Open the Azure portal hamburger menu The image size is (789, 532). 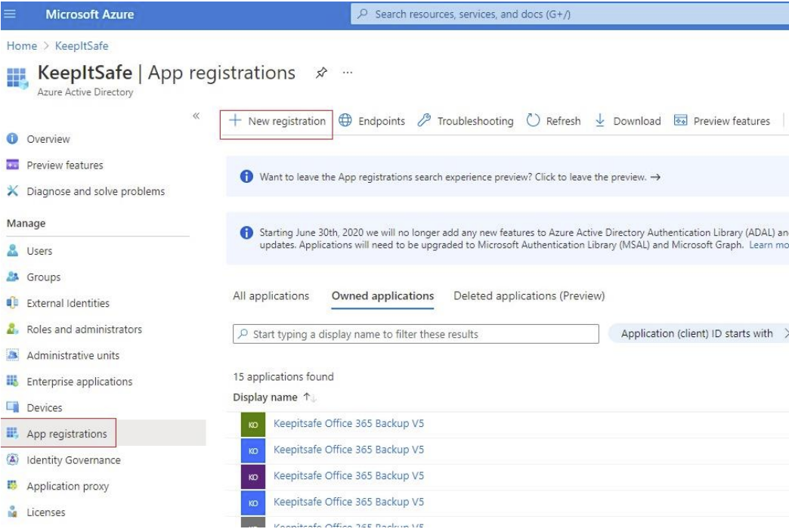10,14
